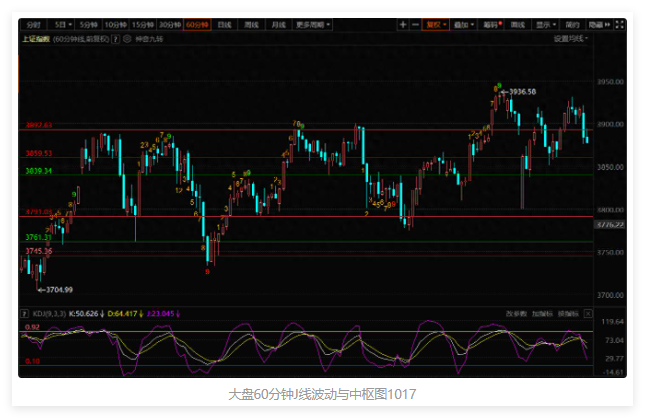Click the plus zoom-in icon
Image resolution: width=645 pixels, height=418 pixels.
pyautogui.click(x=403, y=22)
